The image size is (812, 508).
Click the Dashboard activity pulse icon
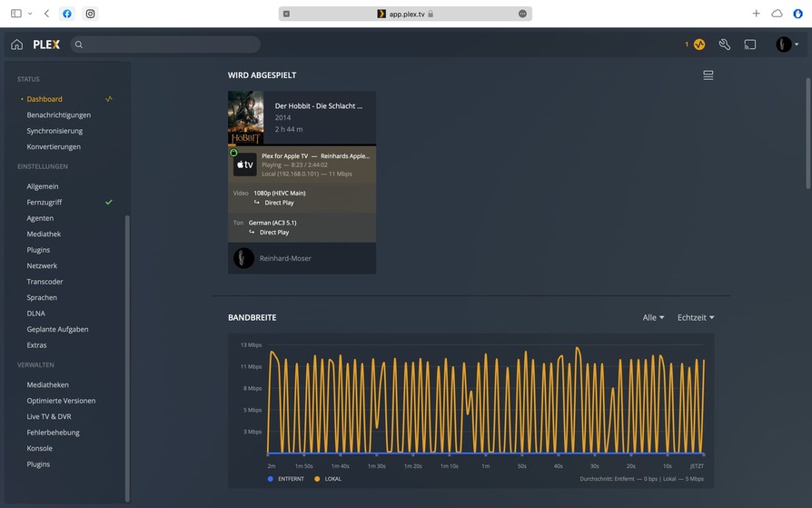coord(109,99)
